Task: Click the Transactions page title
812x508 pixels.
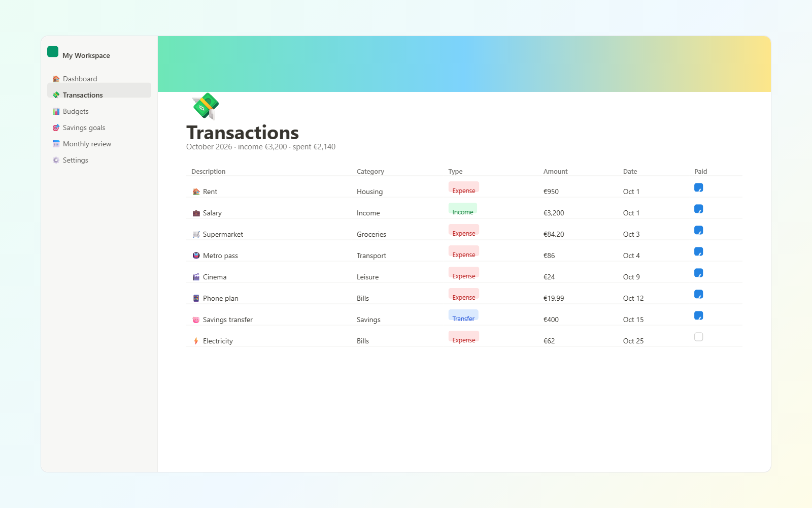Action: [243, 133]
